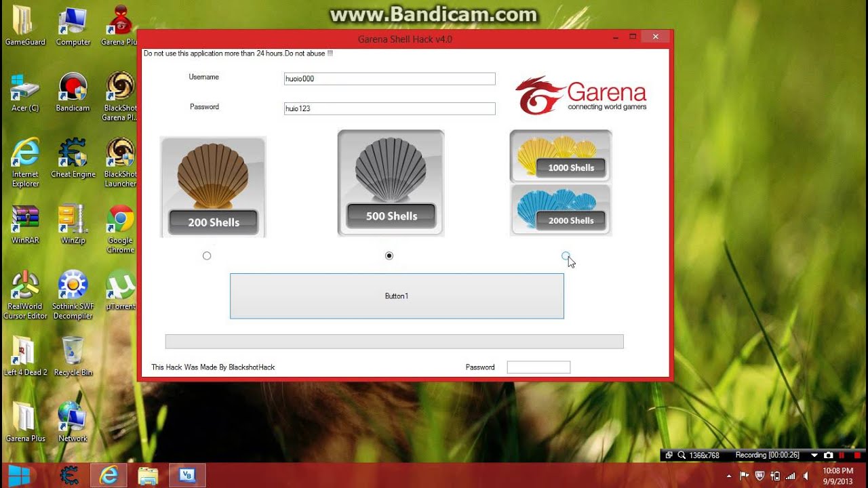Click the bottom Password input box
The width and height of the screenshot is (868, 488).
[x=538, y=367]
